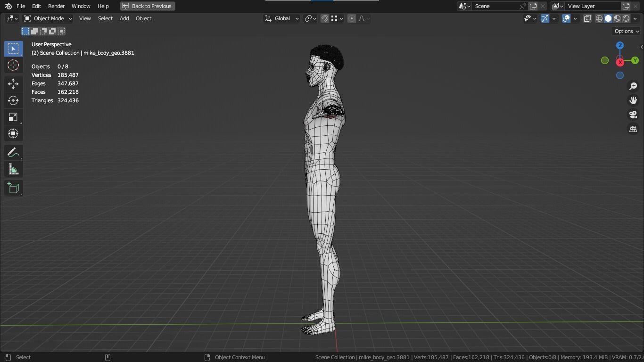Viewport: 644px width, 362px height.
Task: Set selection mode to new selection
Action: point(25,31)
